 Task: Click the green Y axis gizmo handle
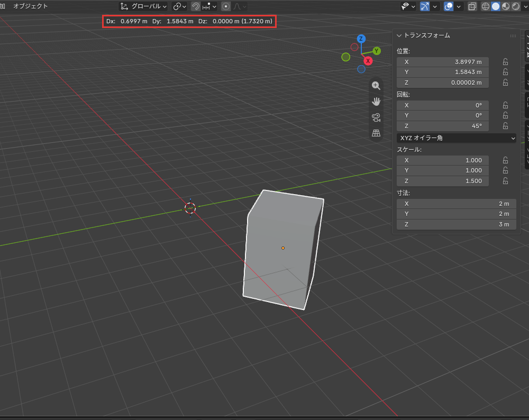click(x=377, y=51)
